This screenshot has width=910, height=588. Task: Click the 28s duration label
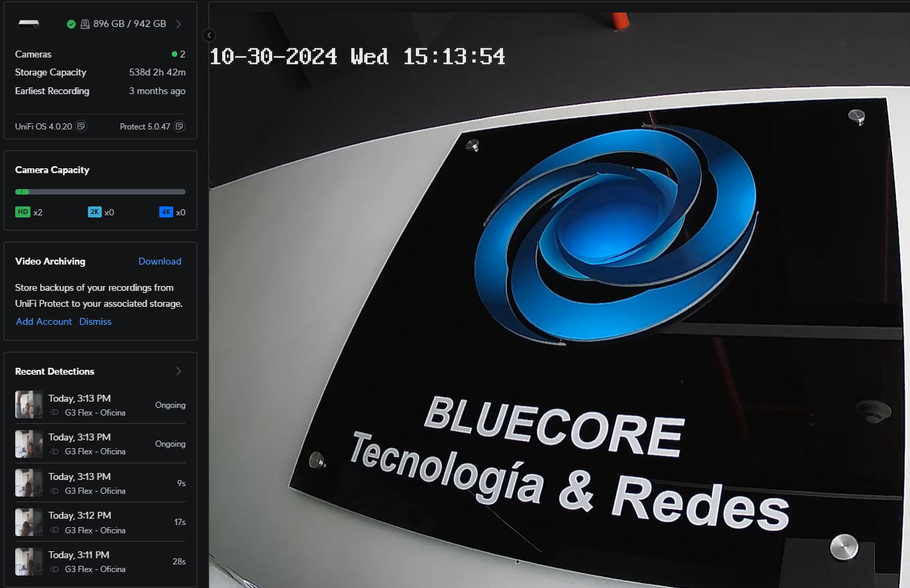(x=179, y=562)
